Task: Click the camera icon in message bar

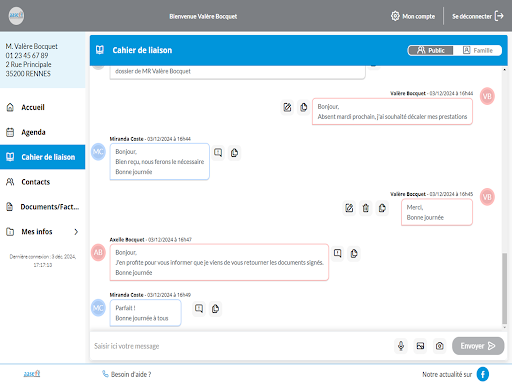Action: click(440, 346)
